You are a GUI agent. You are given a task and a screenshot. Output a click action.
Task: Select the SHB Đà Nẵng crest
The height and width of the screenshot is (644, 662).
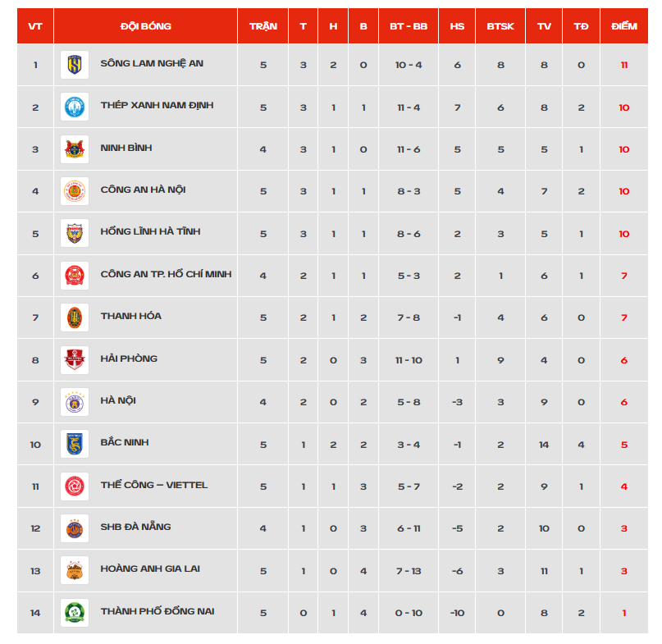(75, 528)
